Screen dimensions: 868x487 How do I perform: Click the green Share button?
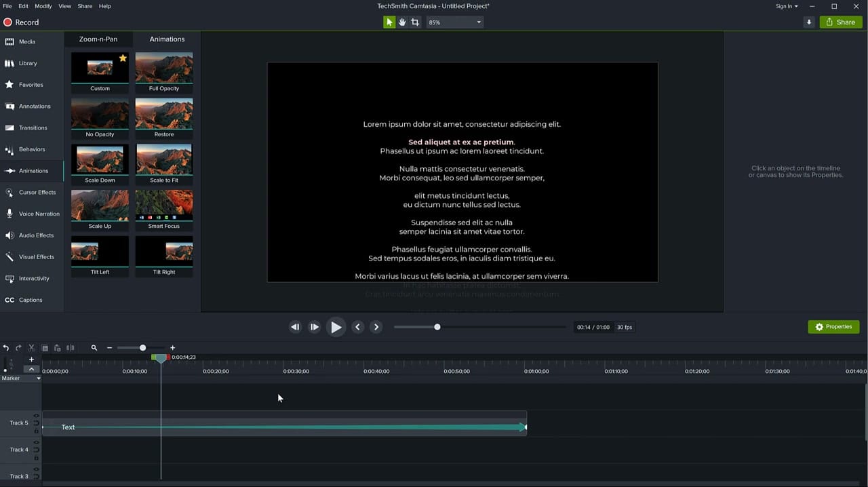[840, 22]
